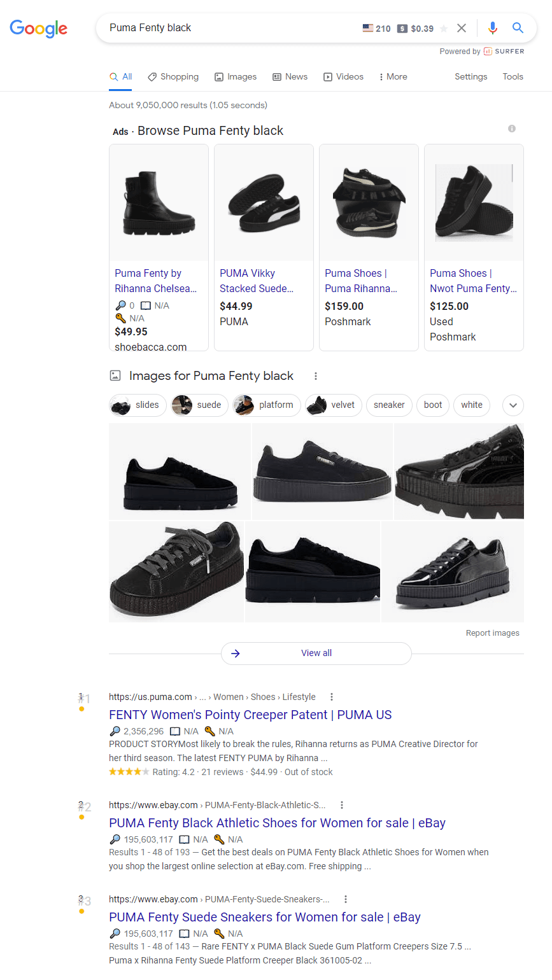Expand more image filter chips via the chevron

pos(513,405)
